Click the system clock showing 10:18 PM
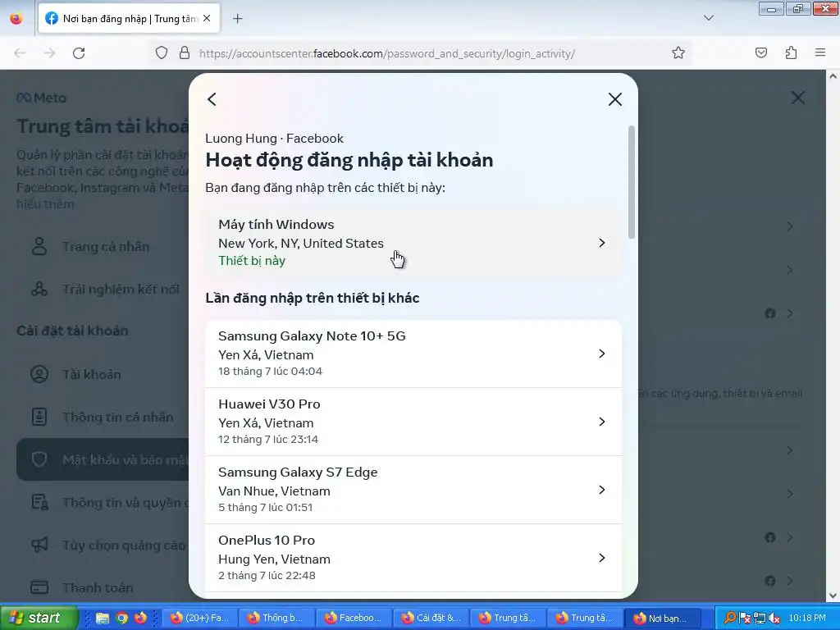The image size is (840, 630). tap(807, 619)
